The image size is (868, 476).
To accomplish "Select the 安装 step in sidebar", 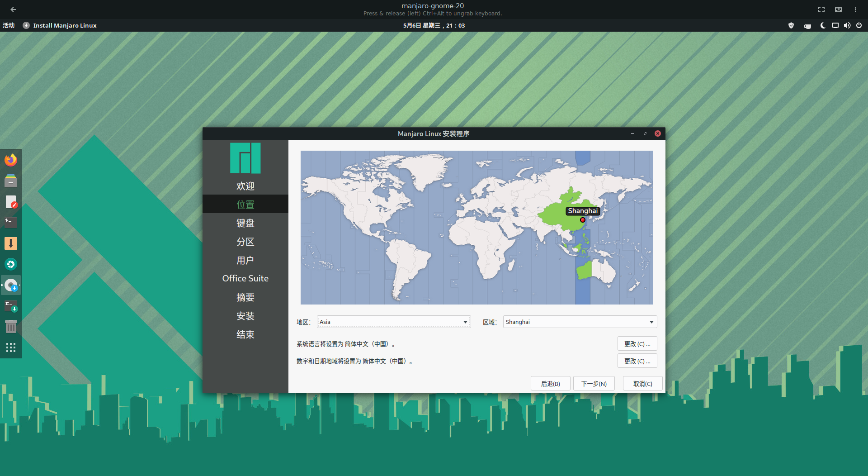I will (x=245, y=316).
